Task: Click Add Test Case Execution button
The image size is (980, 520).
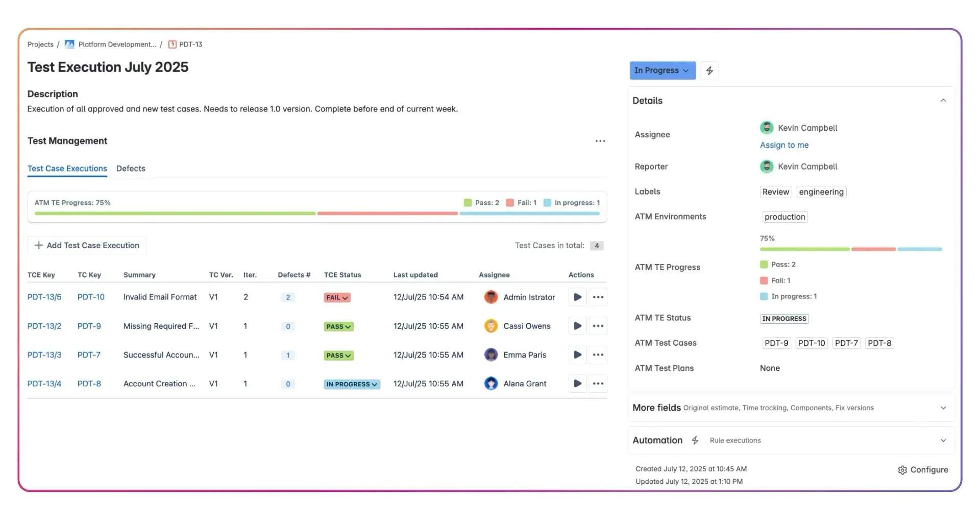Action: [x=87, y=246]
